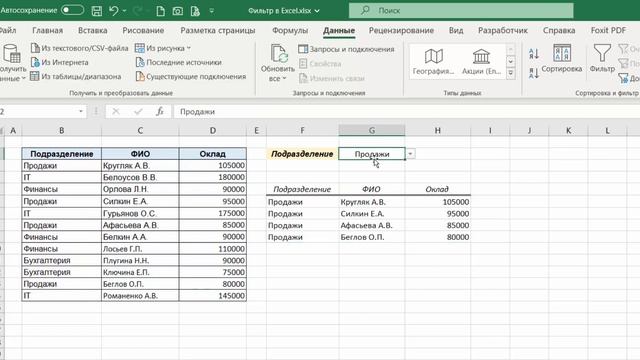
Task: Click cell 'Ключина Е.П.'
Action: click(x=140, y=272)
